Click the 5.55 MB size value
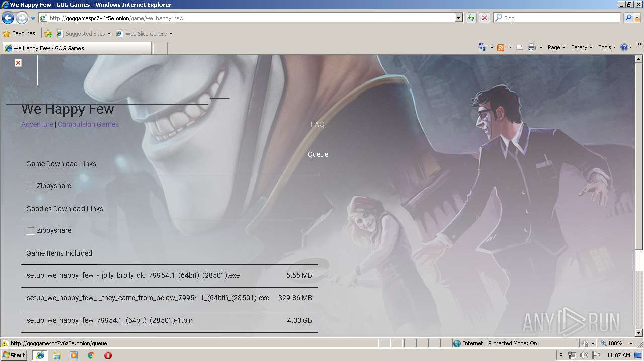Viewport: 644px width, 362px height. click(x=299, y=275)
